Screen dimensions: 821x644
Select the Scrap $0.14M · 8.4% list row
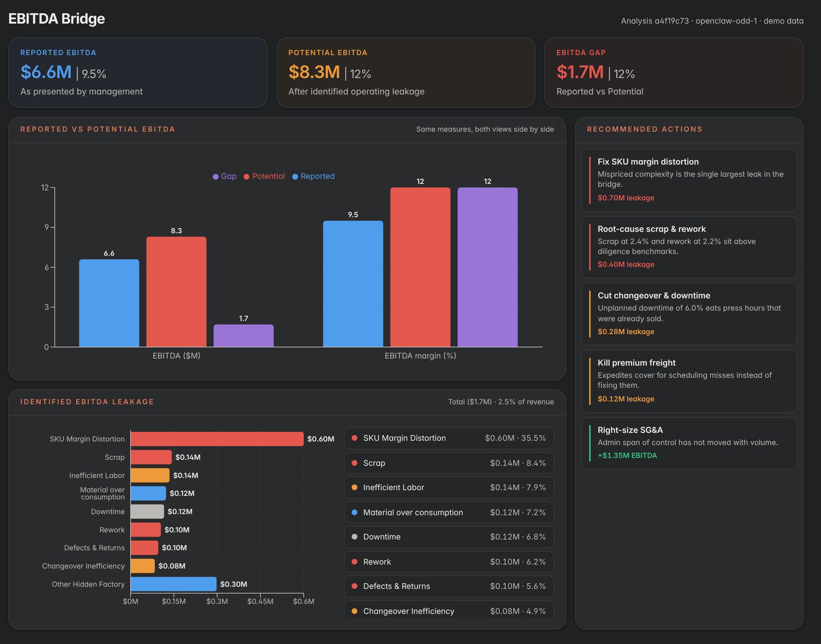(x=449, y=463)
